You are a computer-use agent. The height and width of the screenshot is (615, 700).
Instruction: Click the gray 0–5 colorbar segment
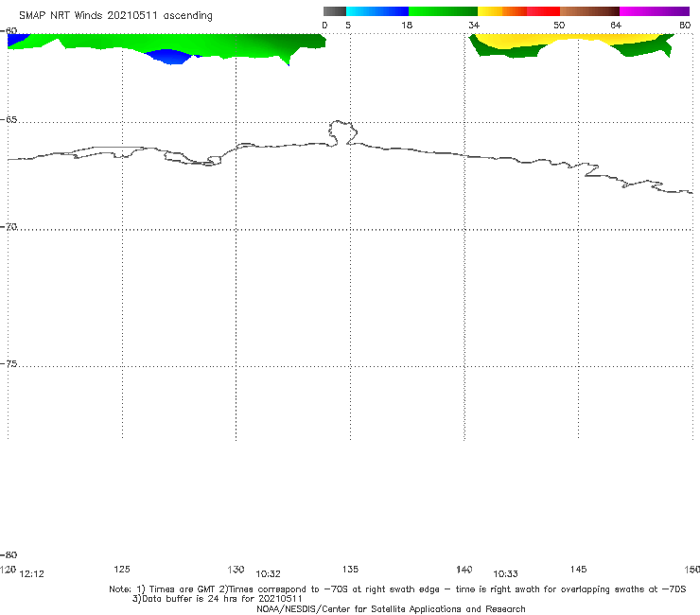pos(334,11)
